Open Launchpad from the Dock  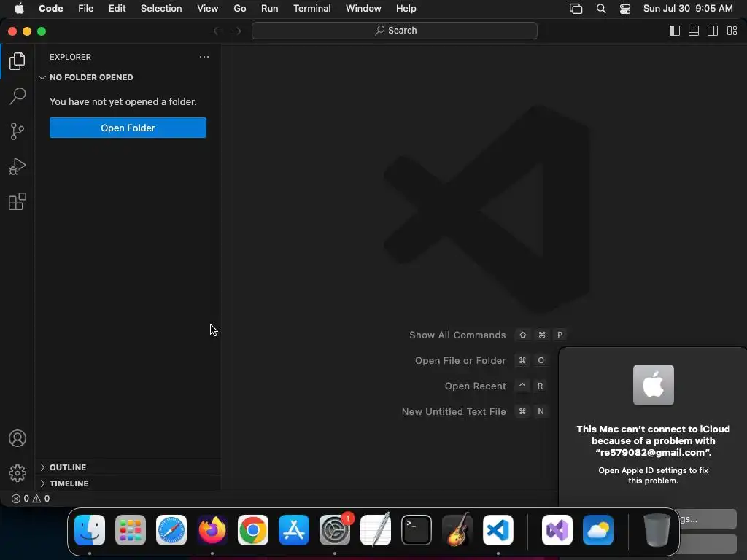point(131,530)
